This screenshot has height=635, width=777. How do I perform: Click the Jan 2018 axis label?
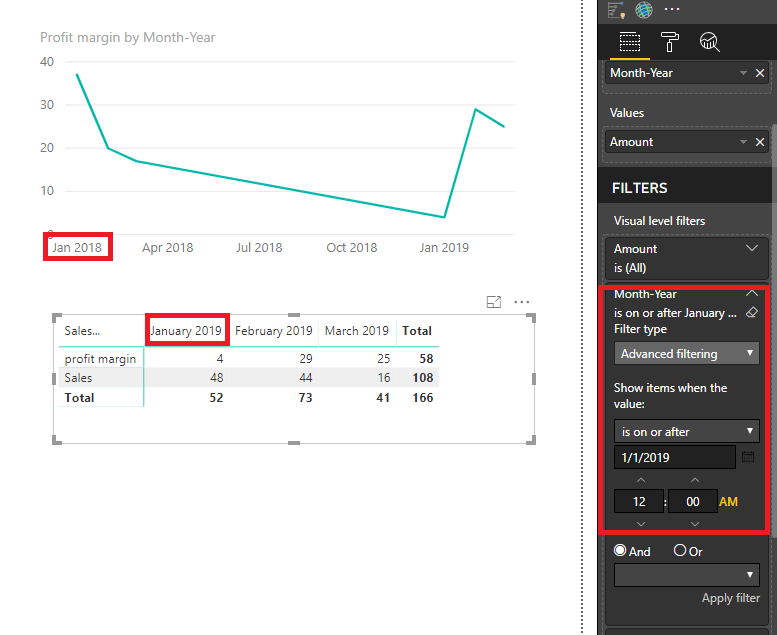coord(77,247)
